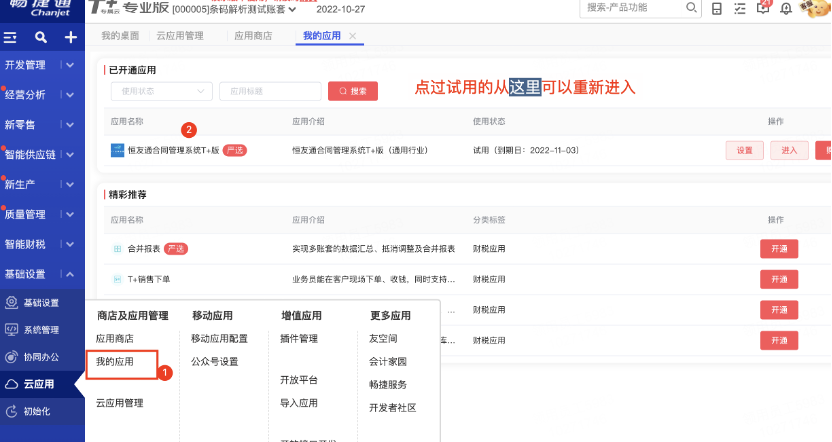Close the 我的应用 tab
The height and width of the screenshot is (442, 832).
pyautogui.click(x=352, y=36)
